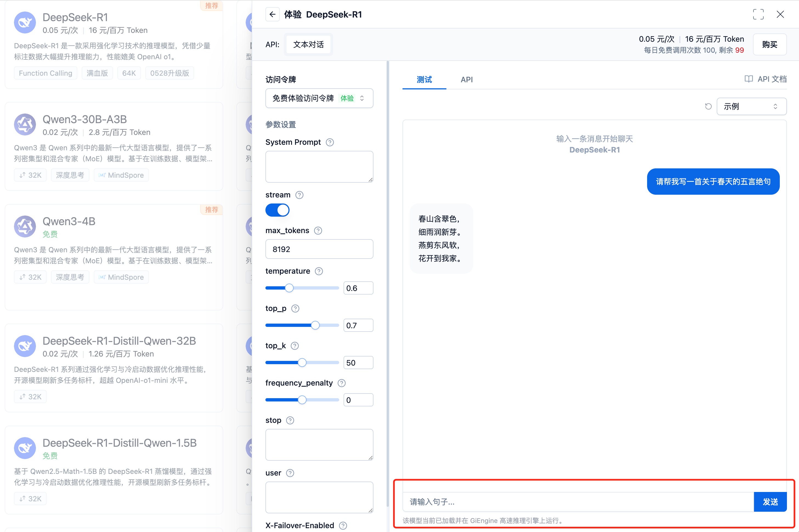
Task: Switch to the 测试 tab
Action: coord(424,80)
